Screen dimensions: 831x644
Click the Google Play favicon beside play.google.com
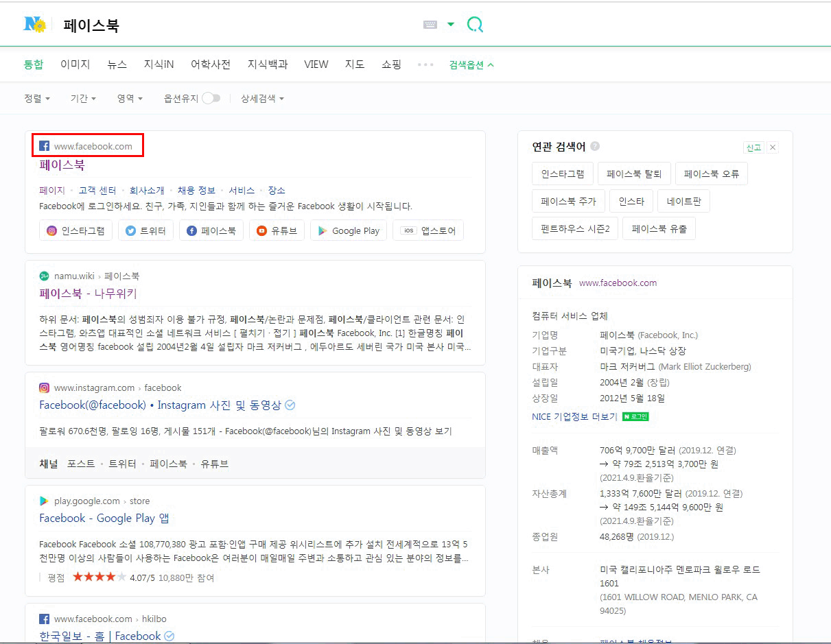[x=45, y=501]
